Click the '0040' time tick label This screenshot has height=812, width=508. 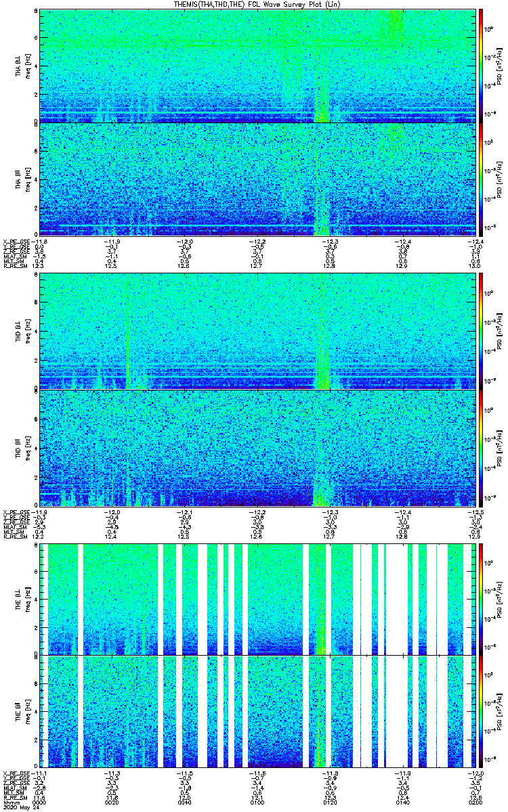[185, 802]
